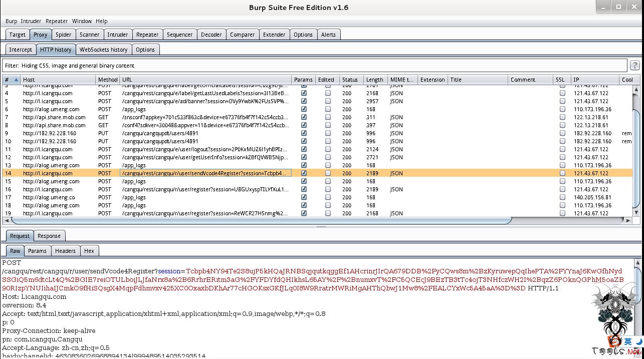Open the Response tab
The width and height of the screenshot is (644, 359).
49,236
